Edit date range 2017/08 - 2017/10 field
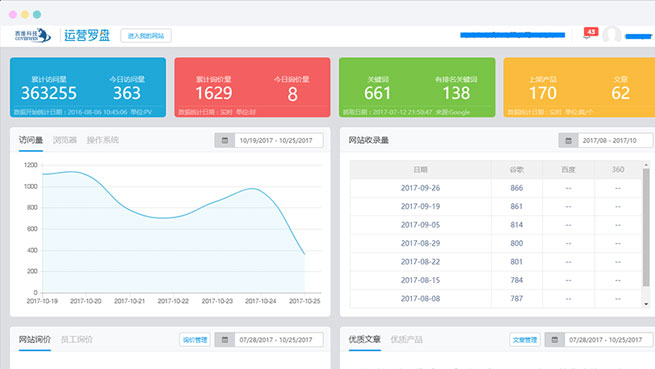The height and width of the screenshot is (369, 655). click(x=615, y=140)
